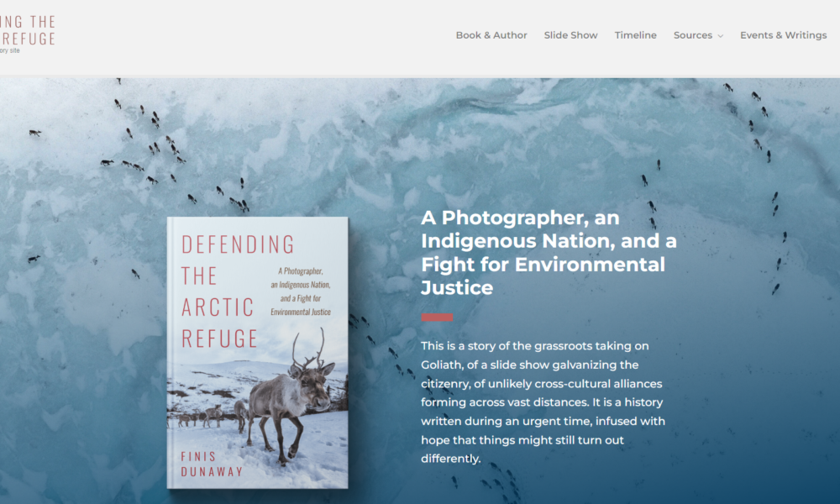
Task: Select the Defending the Arctic Refuge book cover
Action: tap(258, 353)
